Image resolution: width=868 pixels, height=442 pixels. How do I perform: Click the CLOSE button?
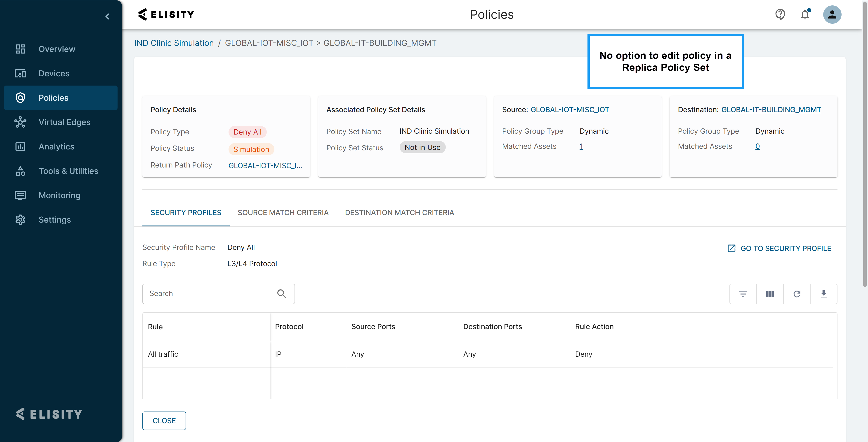click(x=164, y=421)
